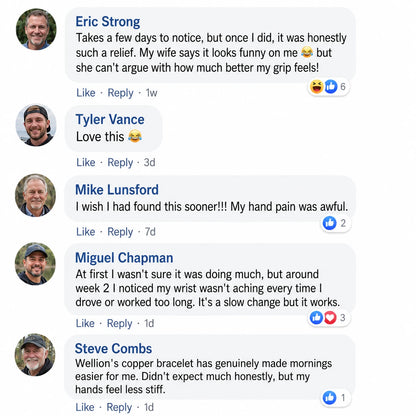Click the like reaction icon on Steve Combs' comment

pyautogui.click(x=330, y=398)
